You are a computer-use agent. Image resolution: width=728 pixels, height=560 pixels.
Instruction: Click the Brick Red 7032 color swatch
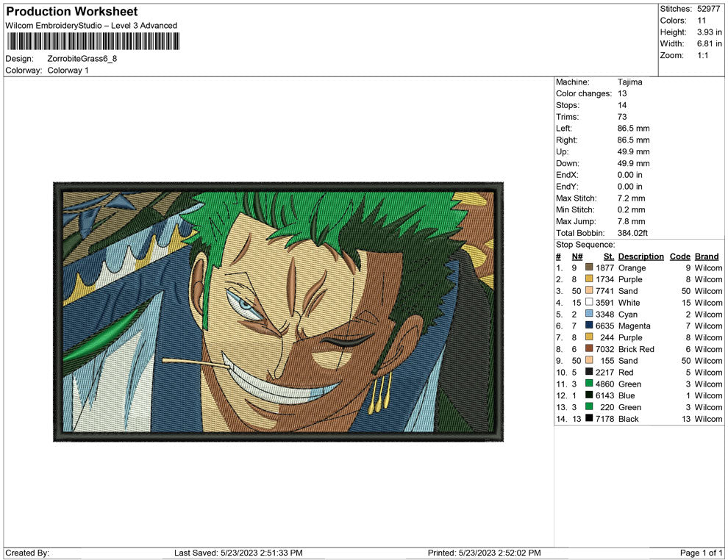pyautogui.click(x=589, y=348)
